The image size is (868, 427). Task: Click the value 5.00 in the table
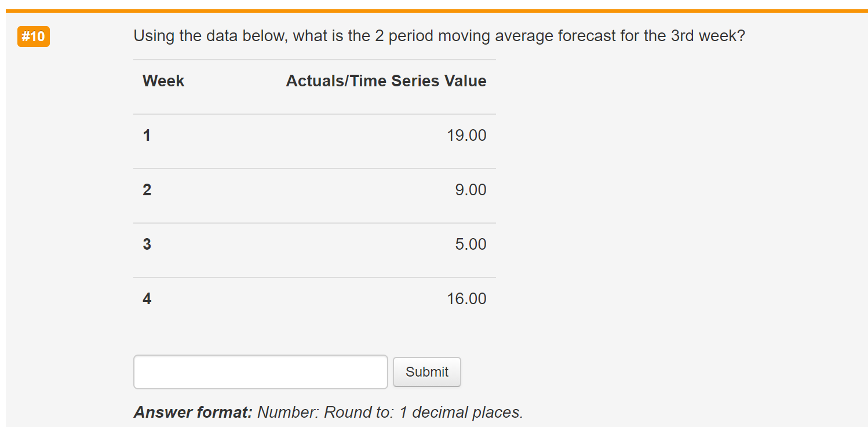pyautogui.click(x=472, y=244)
